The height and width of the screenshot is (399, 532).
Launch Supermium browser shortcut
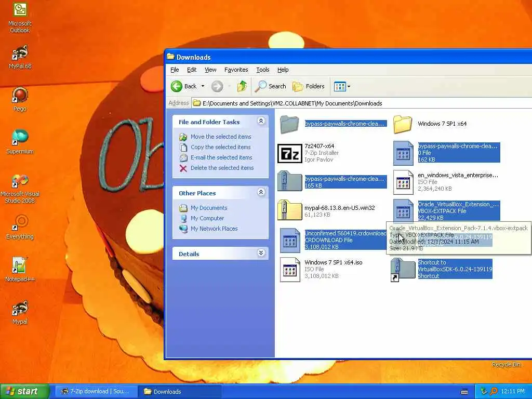pos(20,142)
